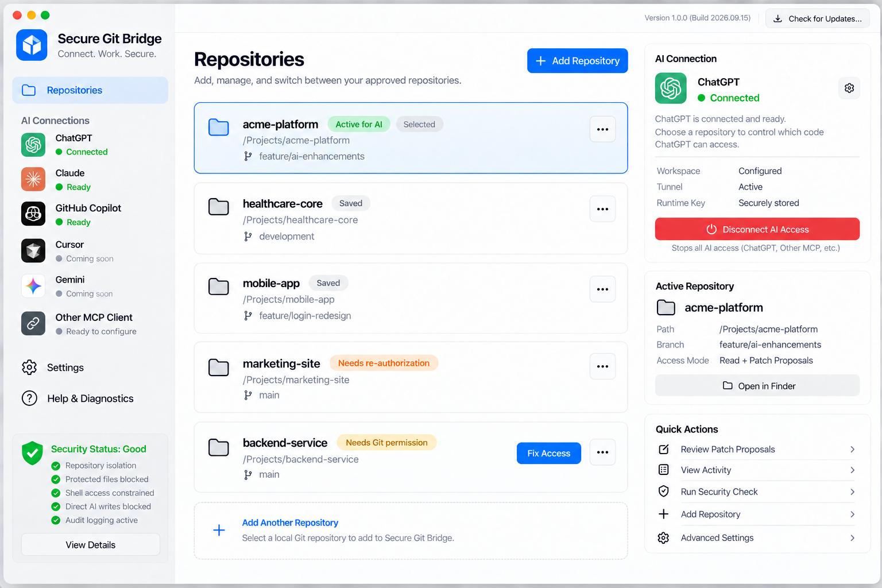Click the Add Another Repository link

(x=290, y=523)
